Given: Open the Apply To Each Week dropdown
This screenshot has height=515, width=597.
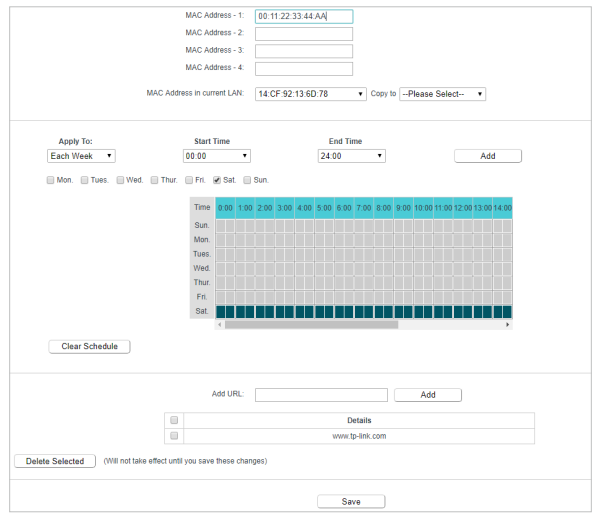Looking at the screenshot, I should click(x=81, y=156).
